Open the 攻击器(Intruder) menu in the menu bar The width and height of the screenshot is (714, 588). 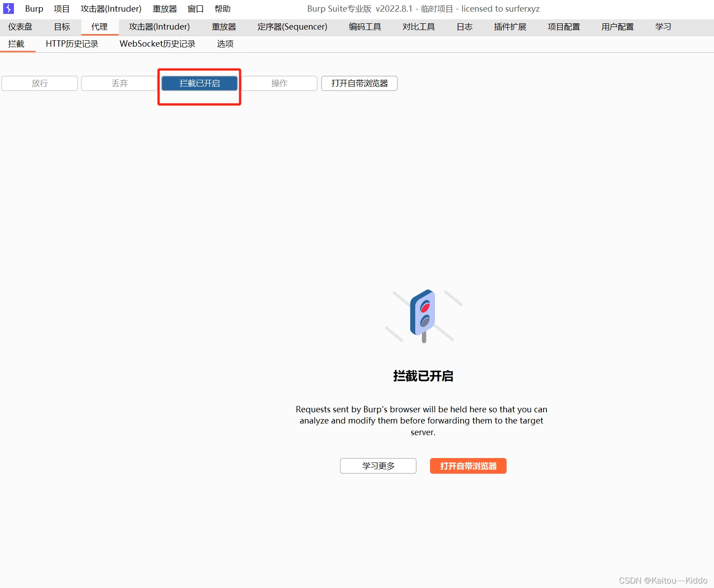[111, 9]
